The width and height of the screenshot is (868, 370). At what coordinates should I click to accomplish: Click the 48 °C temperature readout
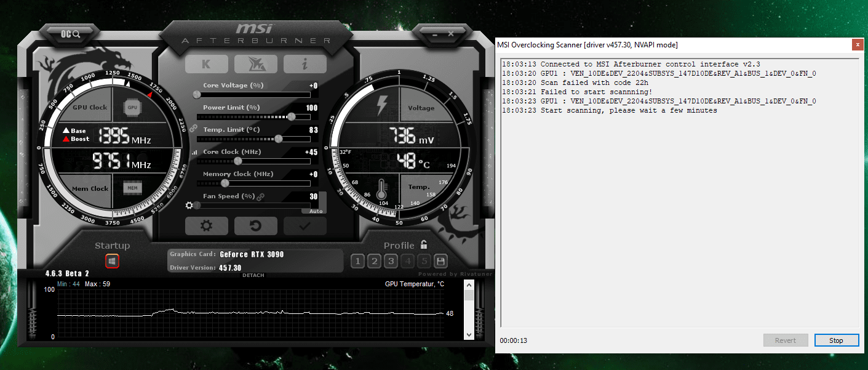[413, 162]
